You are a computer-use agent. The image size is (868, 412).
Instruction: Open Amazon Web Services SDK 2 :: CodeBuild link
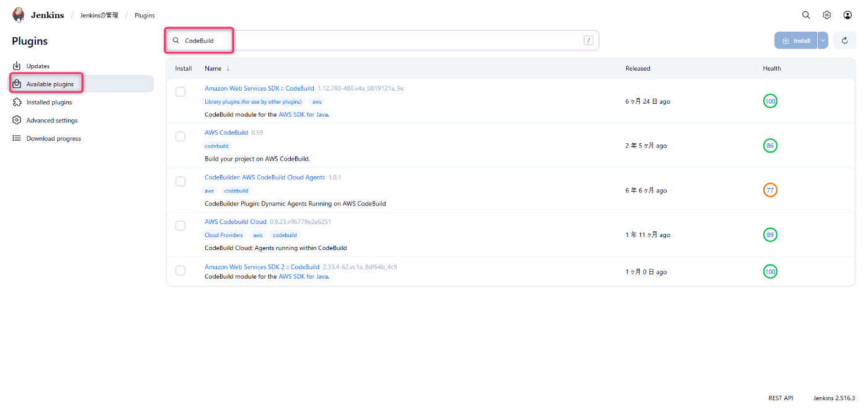262,267
